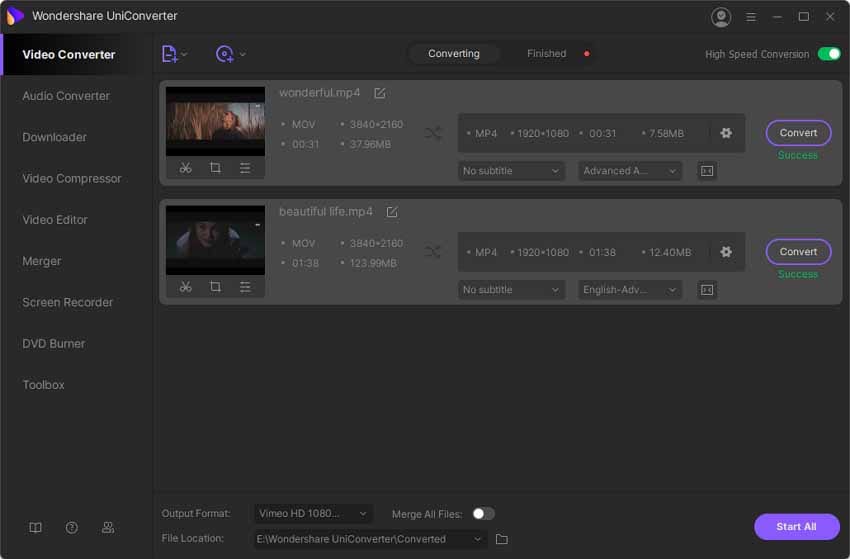
Task: Open Screen Recorder section
Action: 67,302
